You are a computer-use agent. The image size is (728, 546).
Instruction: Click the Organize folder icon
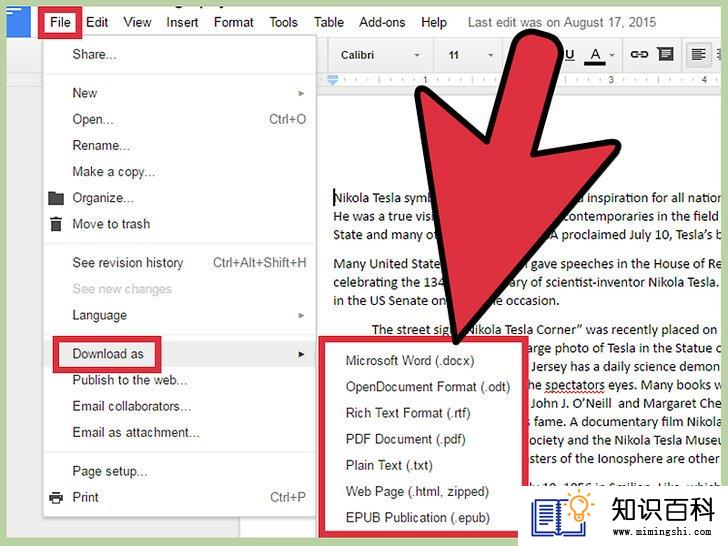click(56, 198)
